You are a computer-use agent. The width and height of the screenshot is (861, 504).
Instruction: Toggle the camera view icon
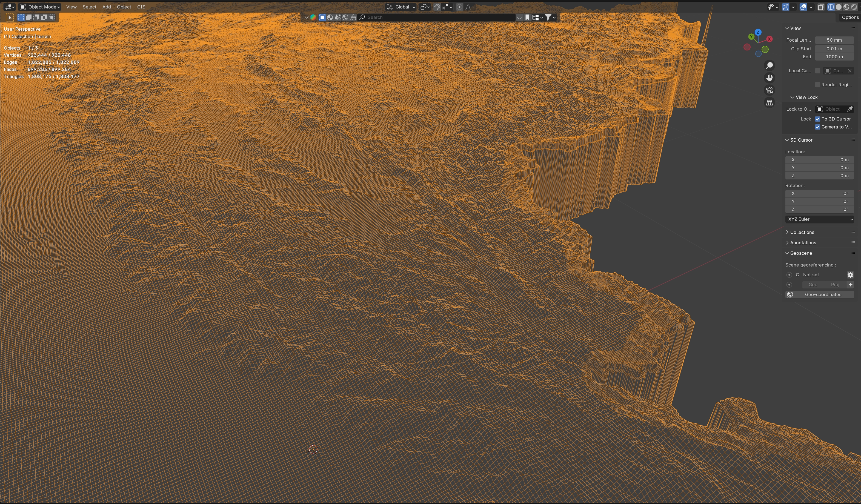[770, 90]
